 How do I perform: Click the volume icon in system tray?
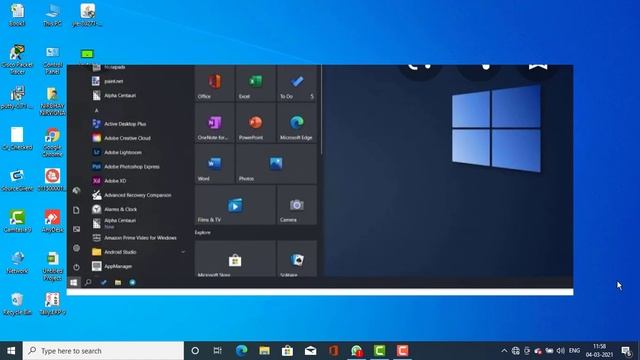(x=561, y=351)
